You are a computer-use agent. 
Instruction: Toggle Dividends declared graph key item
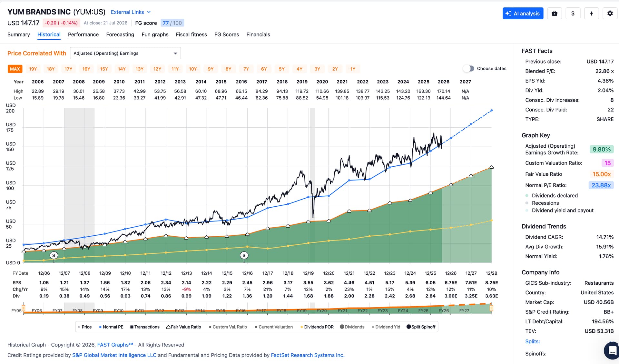pos(552,196)
